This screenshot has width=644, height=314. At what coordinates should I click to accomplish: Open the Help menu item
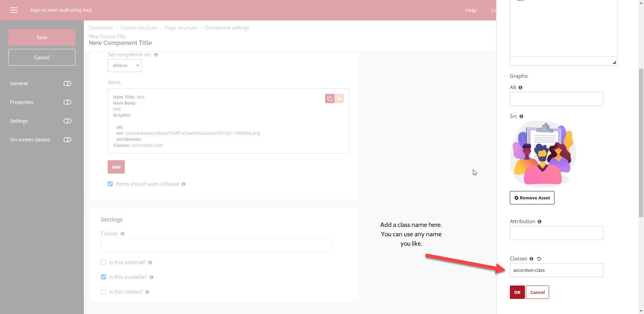pyautogui.click(x=471, y=10)
